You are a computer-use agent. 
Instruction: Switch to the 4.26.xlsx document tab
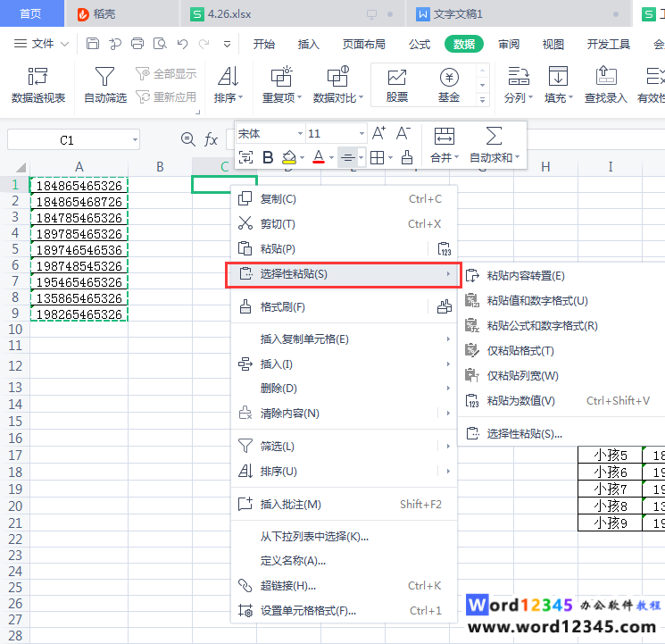click(292, 14)
